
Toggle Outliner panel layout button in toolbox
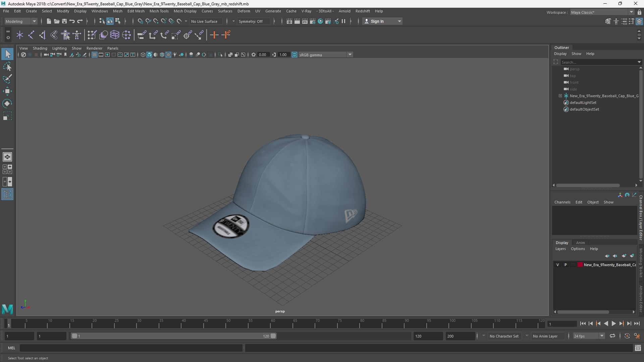pos(7,194)
